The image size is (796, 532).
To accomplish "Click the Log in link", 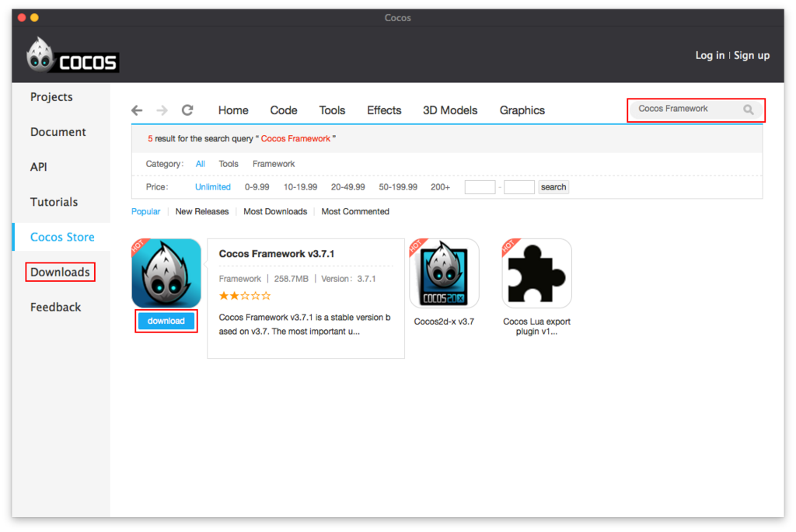I will (710, 55).
